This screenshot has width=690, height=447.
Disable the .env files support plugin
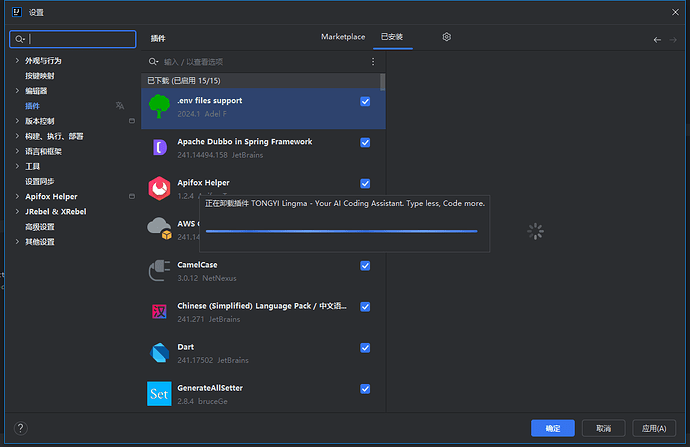pos(365,102)
